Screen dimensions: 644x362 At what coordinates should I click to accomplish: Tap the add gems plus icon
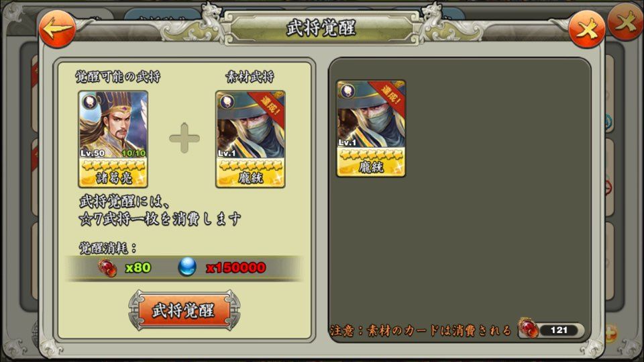610,332
